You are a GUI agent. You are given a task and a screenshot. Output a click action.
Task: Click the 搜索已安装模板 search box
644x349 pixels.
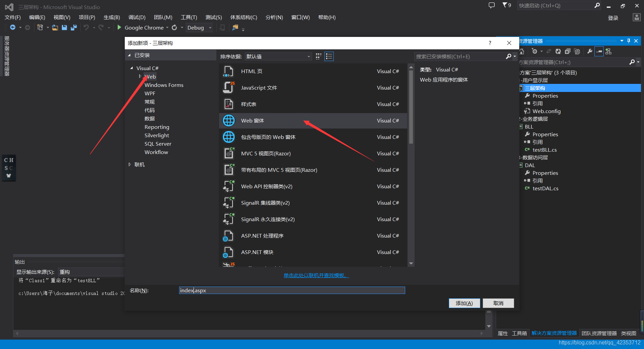click(460, 56)
